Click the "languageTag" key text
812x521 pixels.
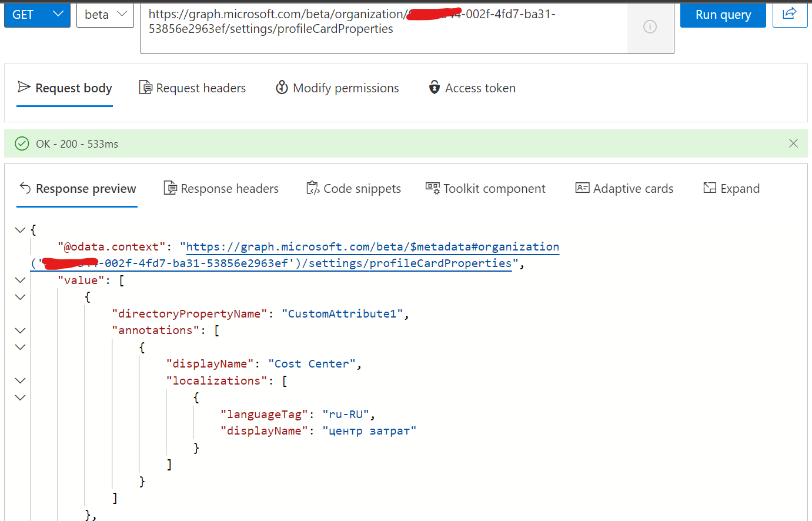(264, 415)
